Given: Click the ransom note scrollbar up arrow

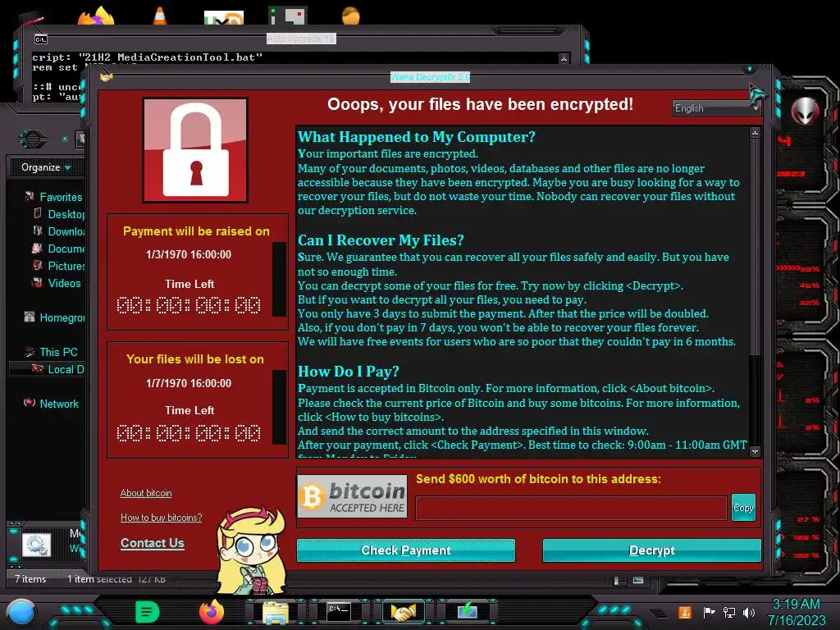Looking at the screenshot, I should click(x=755, y=132).
